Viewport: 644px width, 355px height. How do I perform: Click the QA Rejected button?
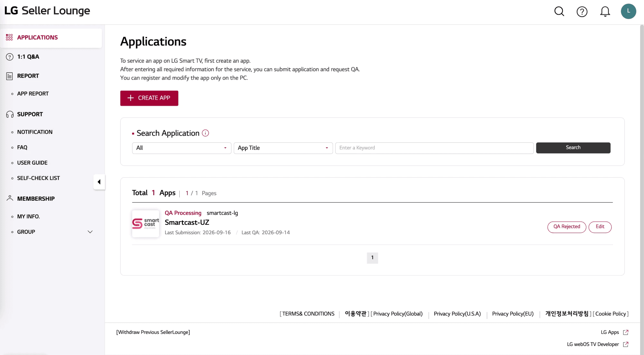click(x=567, y=227)
